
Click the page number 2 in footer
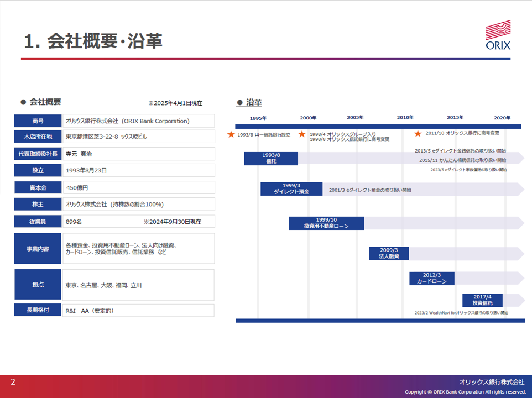tap(13, 382)
